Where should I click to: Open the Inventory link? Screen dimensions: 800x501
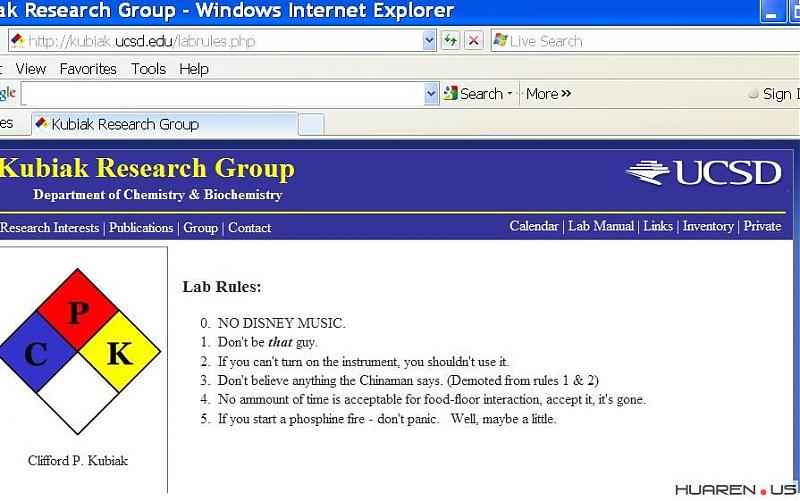[x=708, y=226]
